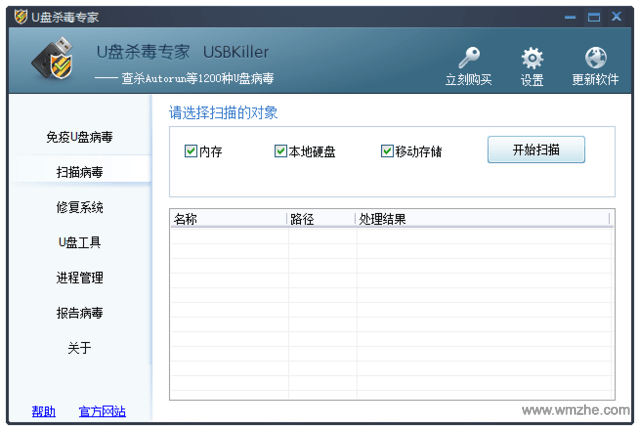This screenshot has width=640, height=429.
Task: Visit the 官方网站 link
Action: pyautogui.click(x=102, y=411)
